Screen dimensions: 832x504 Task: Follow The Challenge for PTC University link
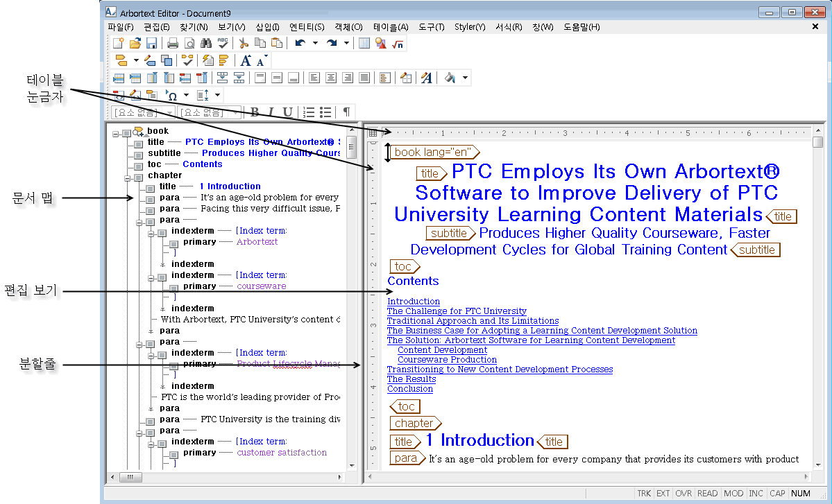[x=457, y=311]
